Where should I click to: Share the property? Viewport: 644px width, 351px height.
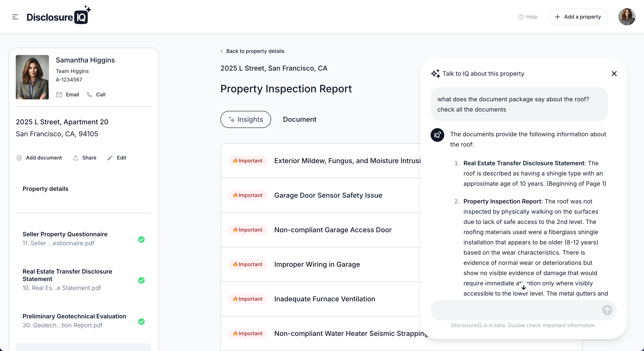(x=85, y=158)
